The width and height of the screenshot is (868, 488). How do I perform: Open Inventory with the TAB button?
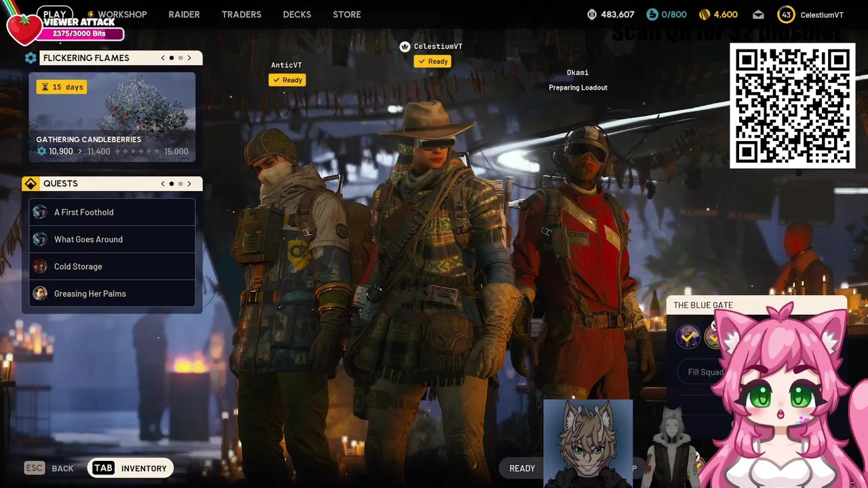(130, 468)
